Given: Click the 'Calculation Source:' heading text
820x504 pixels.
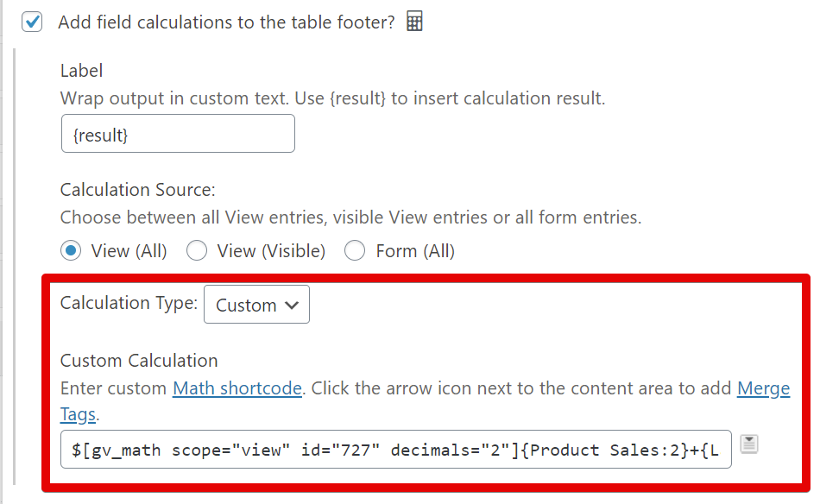Looking at the screenshot, I should pyautogui.click(x=137, y=189).
